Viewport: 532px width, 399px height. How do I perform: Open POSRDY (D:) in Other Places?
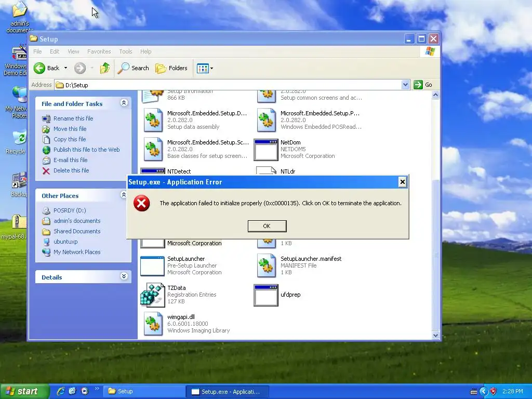pos(70,210)
